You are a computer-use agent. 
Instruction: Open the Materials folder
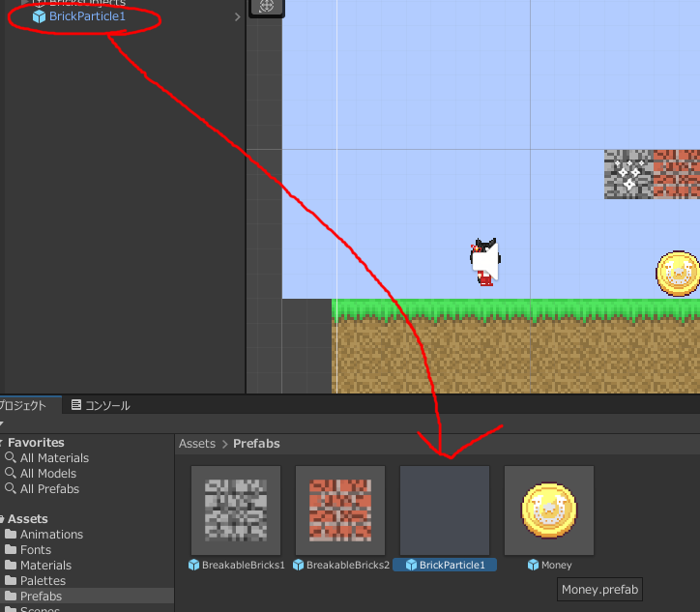45,566
